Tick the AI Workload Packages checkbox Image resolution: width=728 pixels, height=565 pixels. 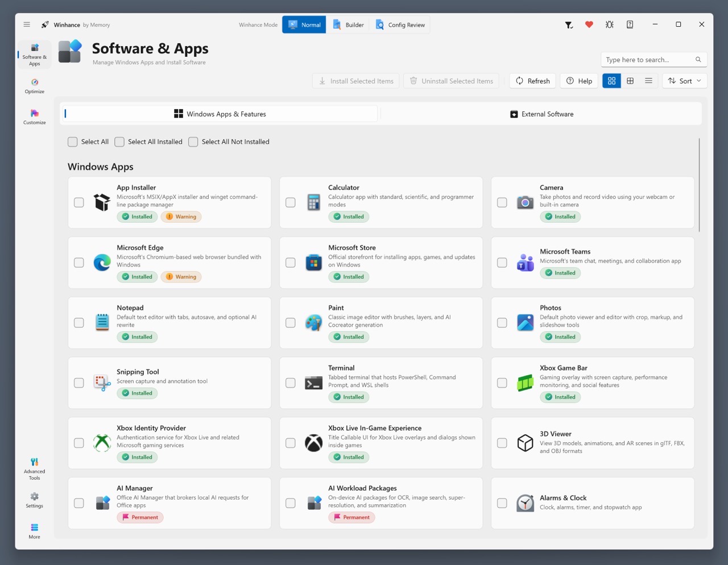coord(291,503)
